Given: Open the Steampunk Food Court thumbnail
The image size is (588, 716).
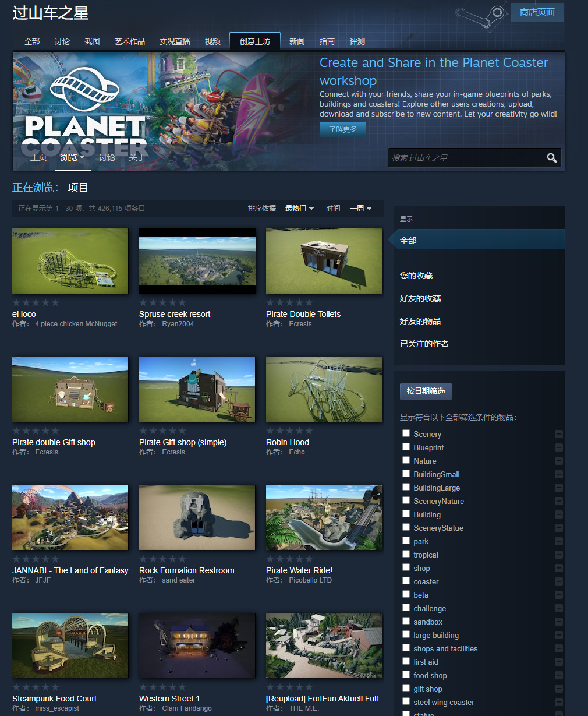Looking at the screenshot, I should 70,646.
